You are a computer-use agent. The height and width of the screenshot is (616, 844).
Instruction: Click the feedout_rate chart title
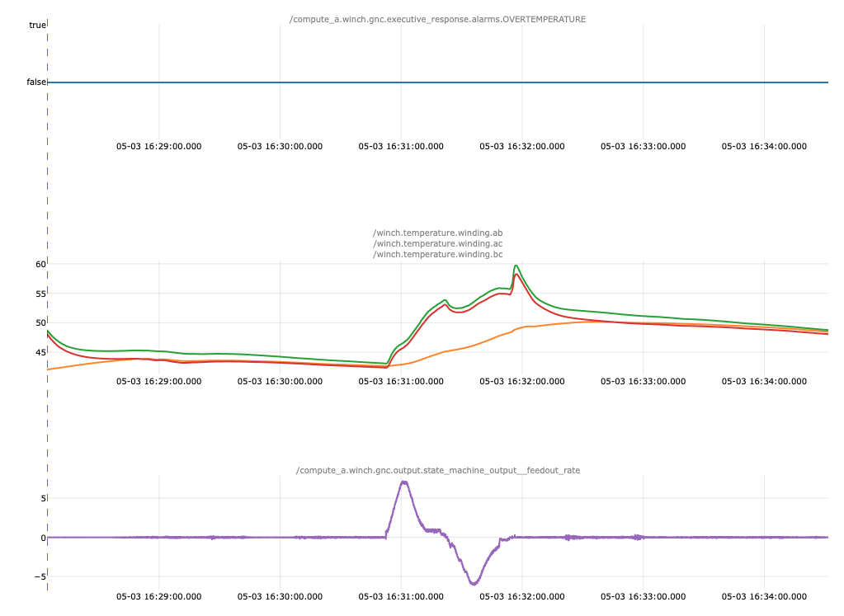pyautogui.click(x=437, y=470)
